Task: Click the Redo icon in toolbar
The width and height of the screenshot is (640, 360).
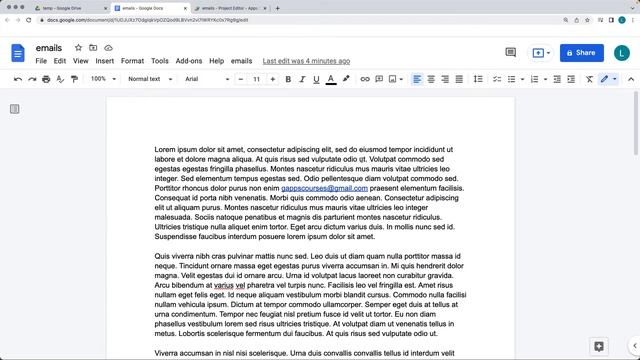Action: point(32,79)
